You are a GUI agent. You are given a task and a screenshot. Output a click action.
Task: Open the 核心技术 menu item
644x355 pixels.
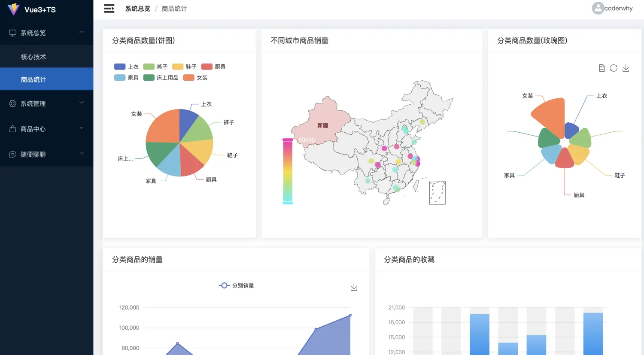pyautogui.click(x=46, y=57)
